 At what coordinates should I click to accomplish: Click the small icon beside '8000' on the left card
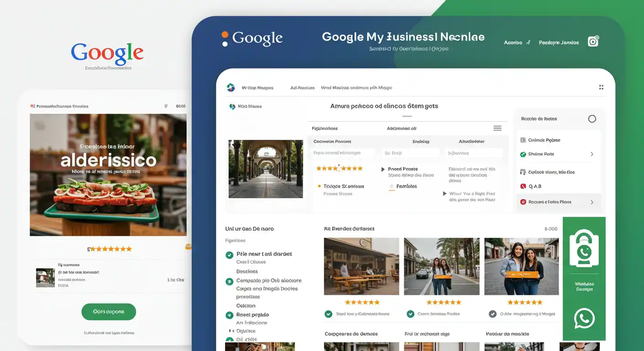point(166,106)
